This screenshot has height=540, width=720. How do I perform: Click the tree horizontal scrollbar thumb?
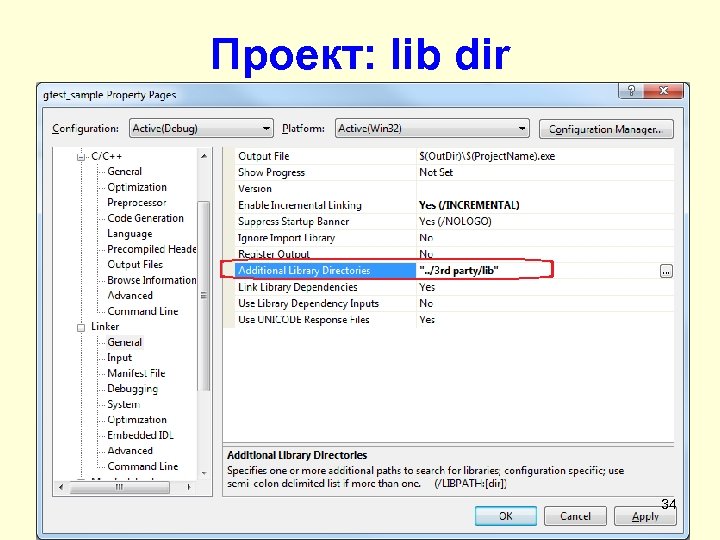point(119,487)
